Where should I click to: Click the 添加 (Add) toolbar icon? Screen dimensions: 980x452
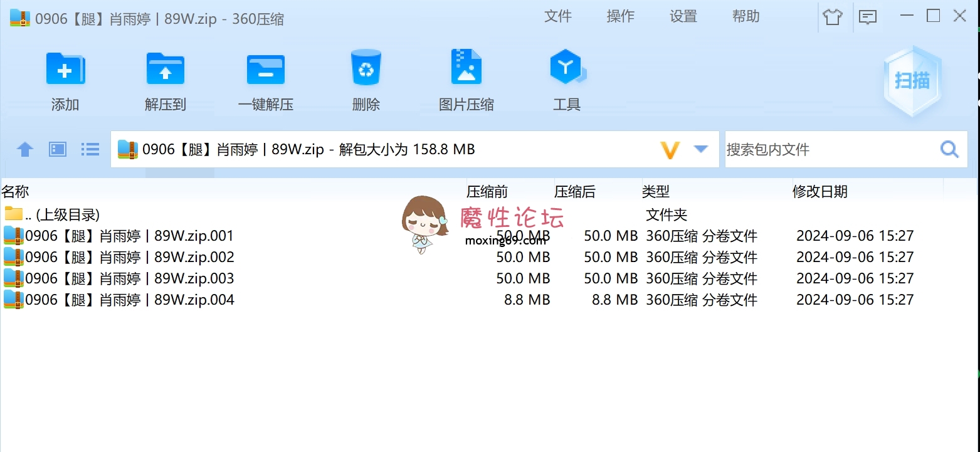tap(65, 70)
